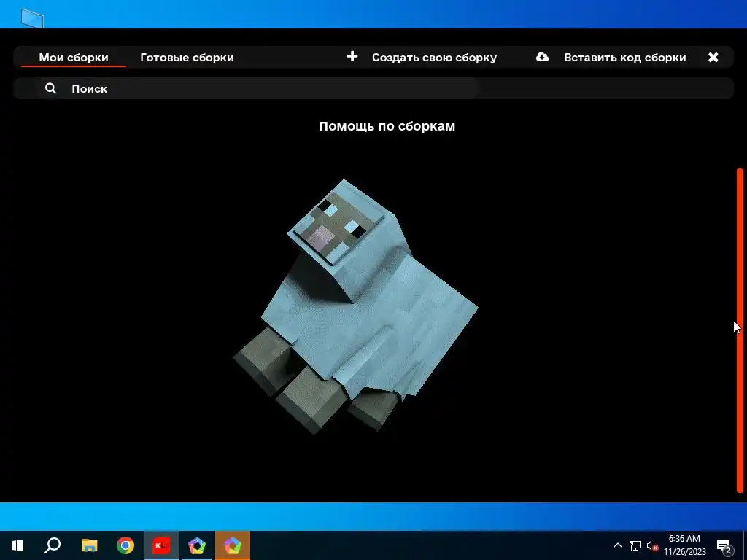Screen dimensions: 747x560
Task: Click the cloud download icon
Action: [x=542, y=57]
